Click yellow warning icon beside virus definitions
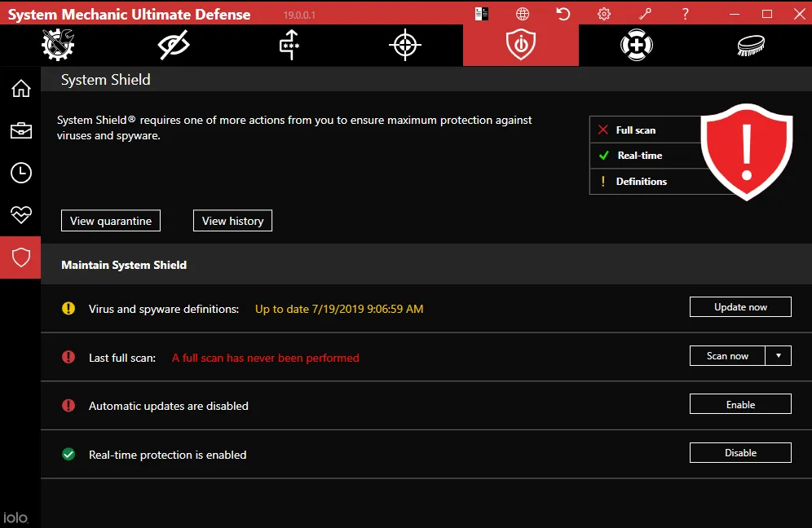812x528 pixels. tap(68, 309)
